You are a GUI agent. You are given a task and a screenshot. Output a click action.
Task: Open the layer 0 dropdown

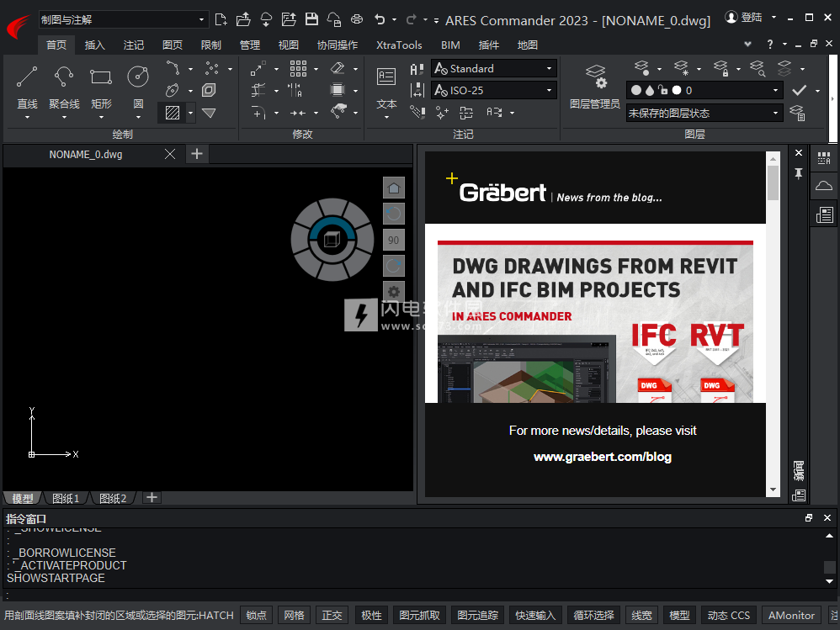coord(704,91)
